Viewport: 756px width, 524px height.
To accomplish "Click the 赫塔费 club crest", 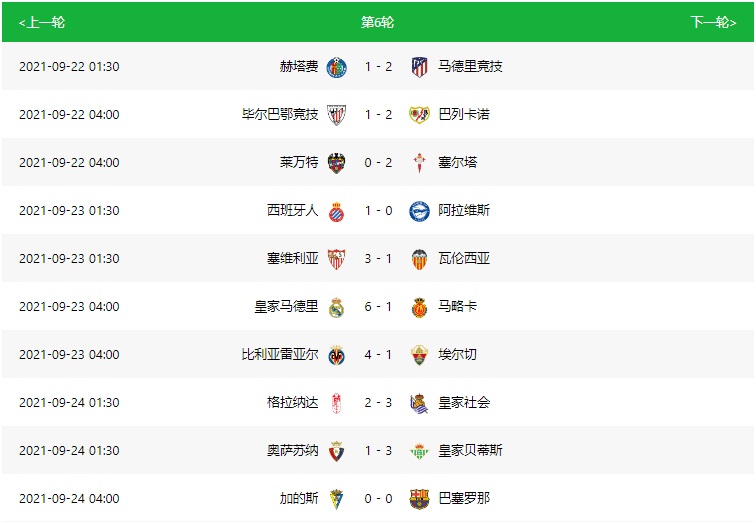I will 337,67.
